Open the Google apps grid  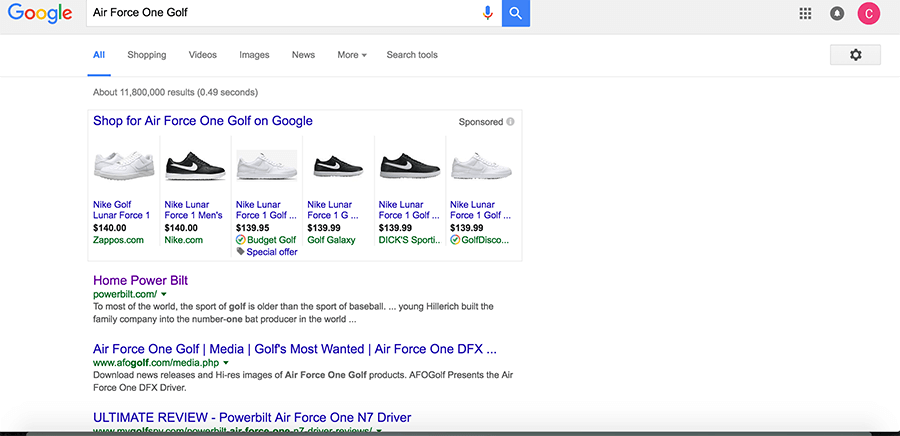[805, 14]
